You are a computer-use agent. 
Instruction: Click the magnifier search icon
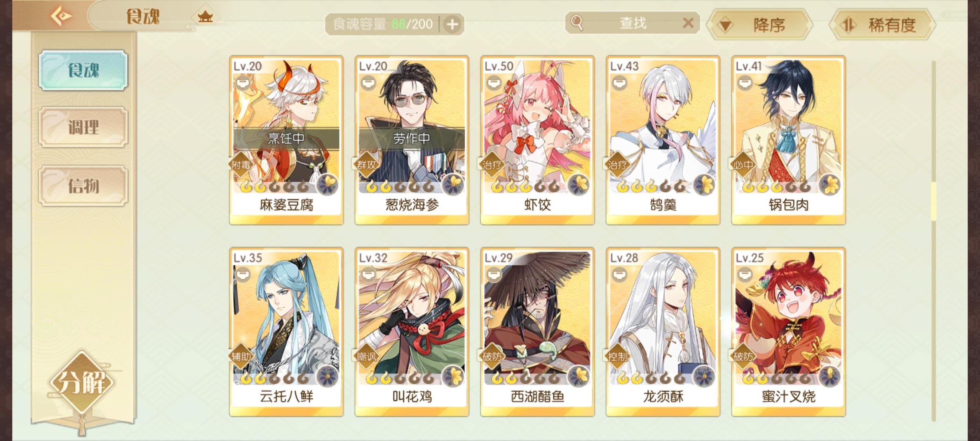pos(577,22)
